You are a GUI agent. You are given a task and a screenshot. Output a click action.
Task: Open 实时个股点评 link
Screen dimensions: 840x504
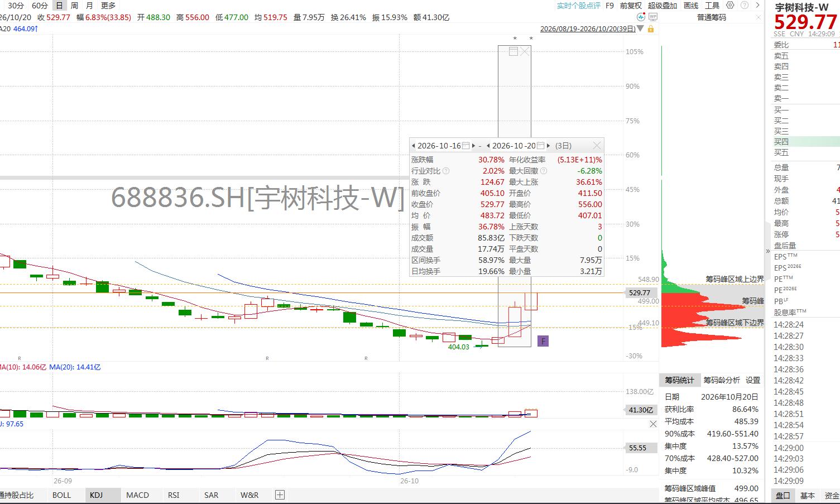point(579,6)
